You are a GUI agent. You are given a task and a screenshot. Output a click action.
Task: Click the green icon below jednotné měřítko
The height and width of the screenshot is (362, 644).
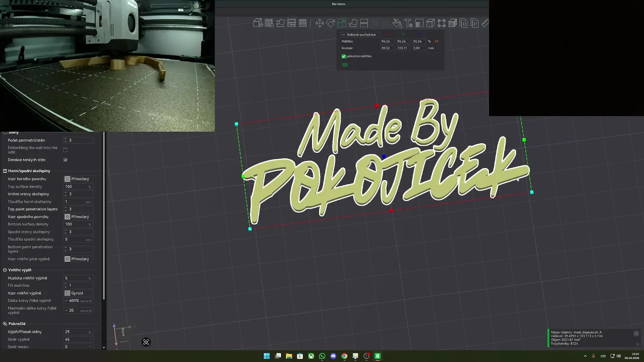345,64
